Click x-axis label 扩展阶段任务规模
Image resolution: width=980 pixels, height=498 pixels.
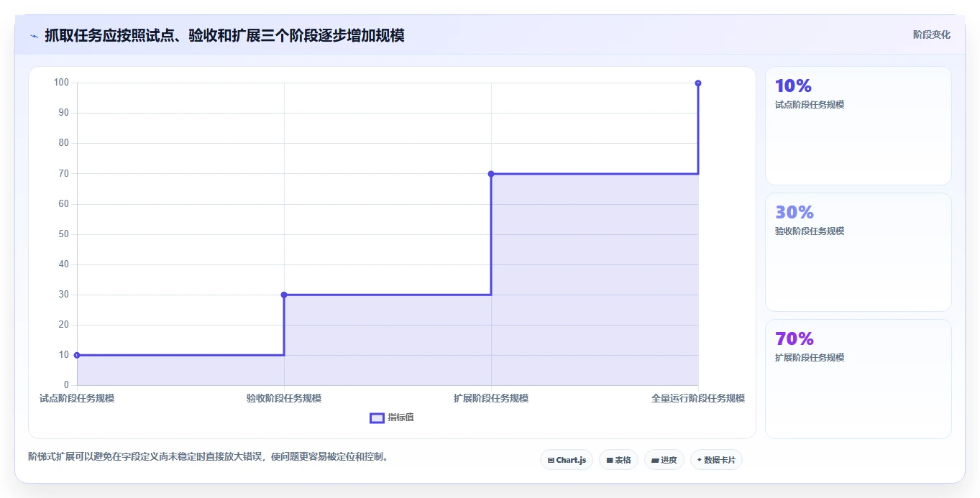491,398
